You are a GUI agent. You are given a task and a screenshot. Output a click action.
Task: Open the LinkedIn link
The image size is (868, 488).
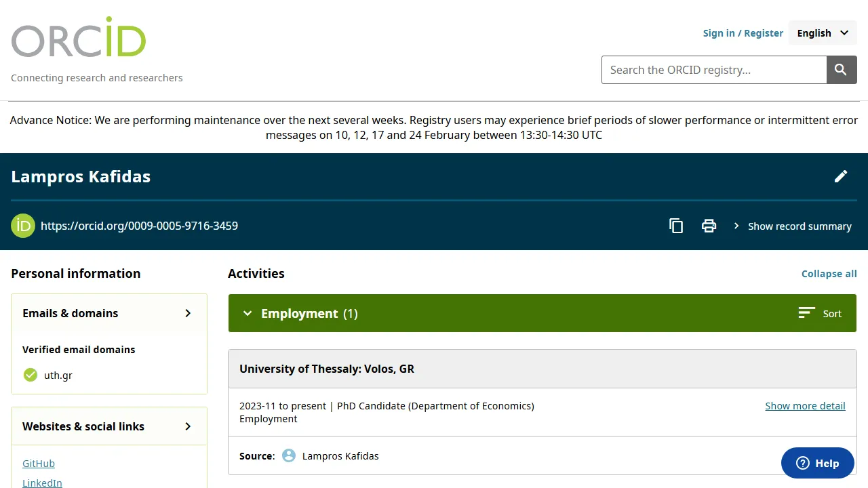click(42, 483)
